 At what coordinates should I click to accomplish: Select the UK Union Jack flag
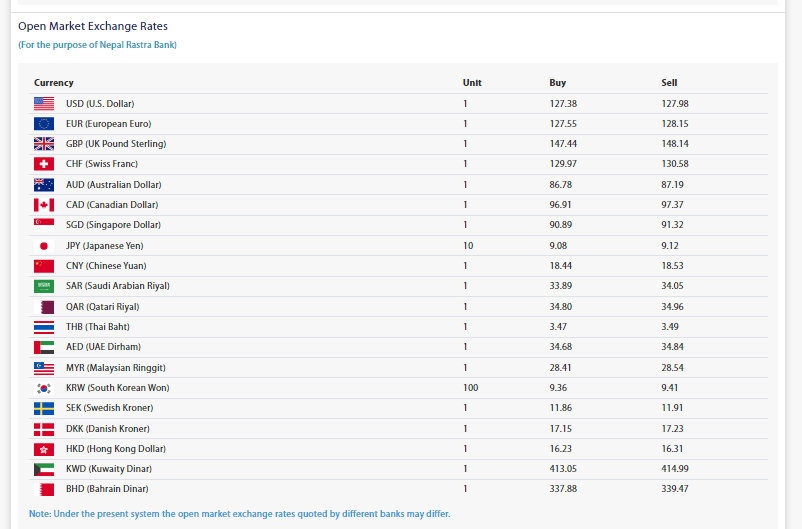(x=44, y=144)
